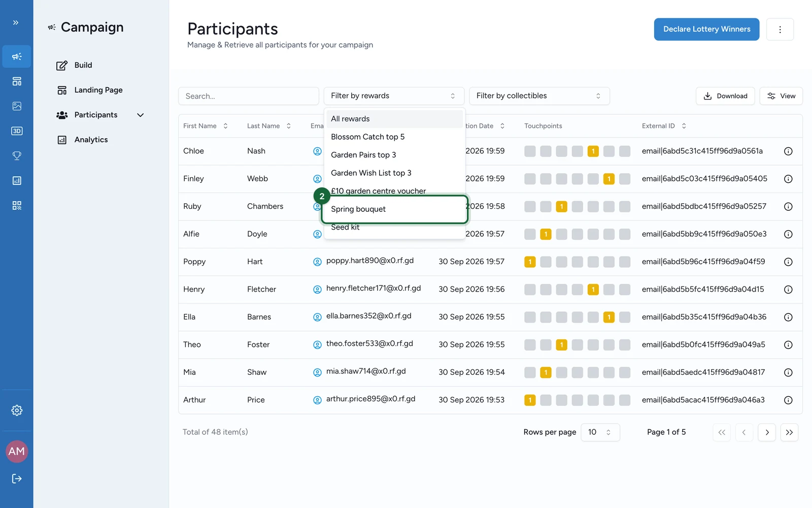
Task: Jump to last page of participants
Action: [x=789, y=432]
